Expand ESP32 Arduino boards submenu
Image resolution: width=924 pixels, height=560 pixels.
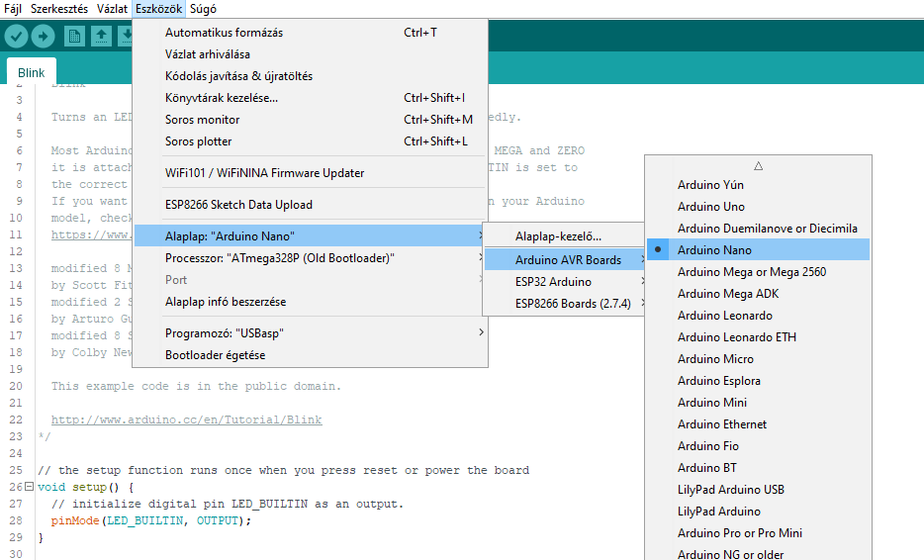tap(564, 282)
